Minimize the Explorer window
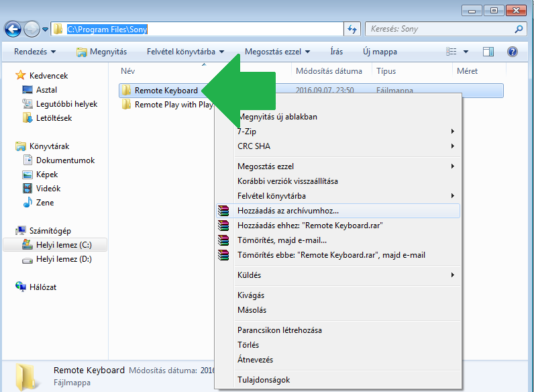534x392 pixels. click(x=472, y=11)
